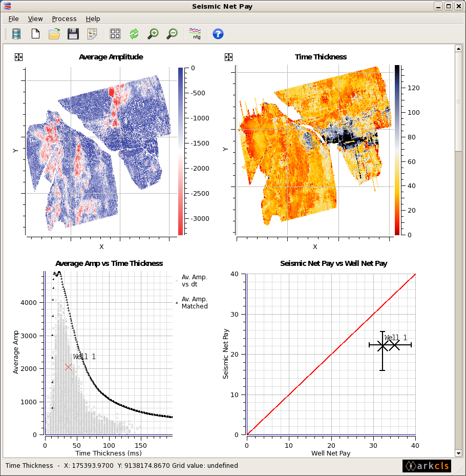The height and width of the screenshot is (476, 466).
Task: Click the vertical scrollbar down arrow
Action: 458,453
